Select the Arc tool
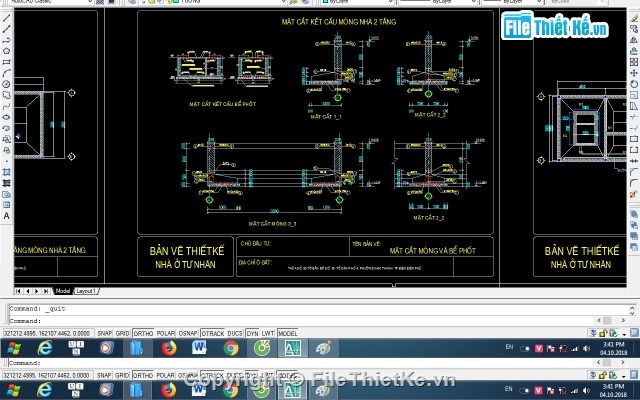 (6, 73)
